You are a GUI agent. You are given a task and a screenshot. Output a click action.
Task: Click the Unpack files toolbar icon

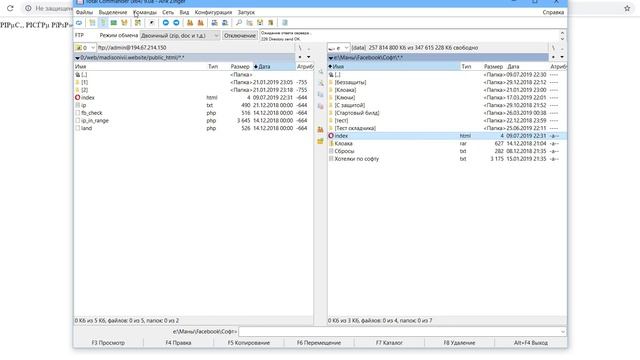(200, 23)
